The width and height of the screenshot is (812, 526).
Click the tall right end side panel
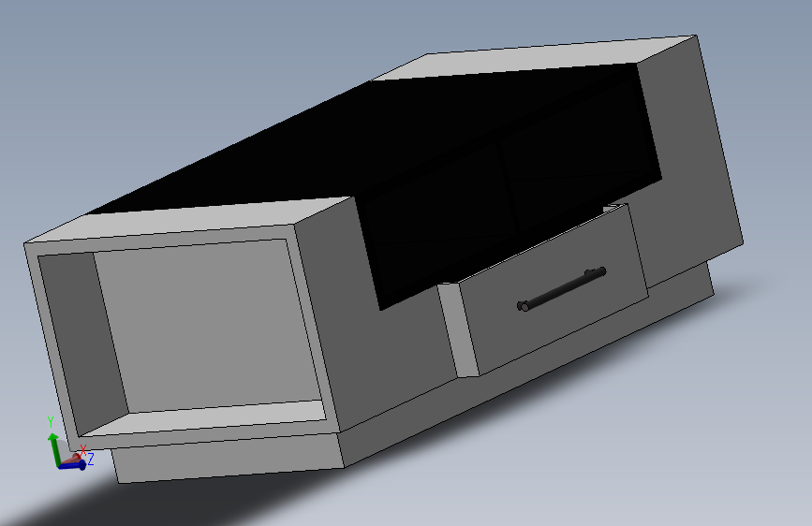[x=688, y=155]
